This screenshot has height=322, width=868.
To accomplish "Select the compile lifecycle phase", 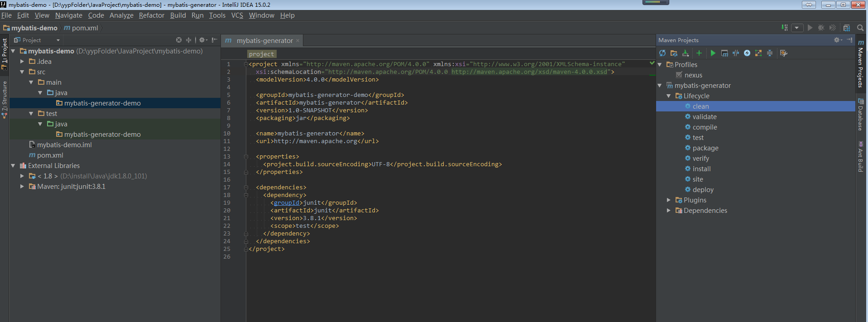I will point(705,127).
